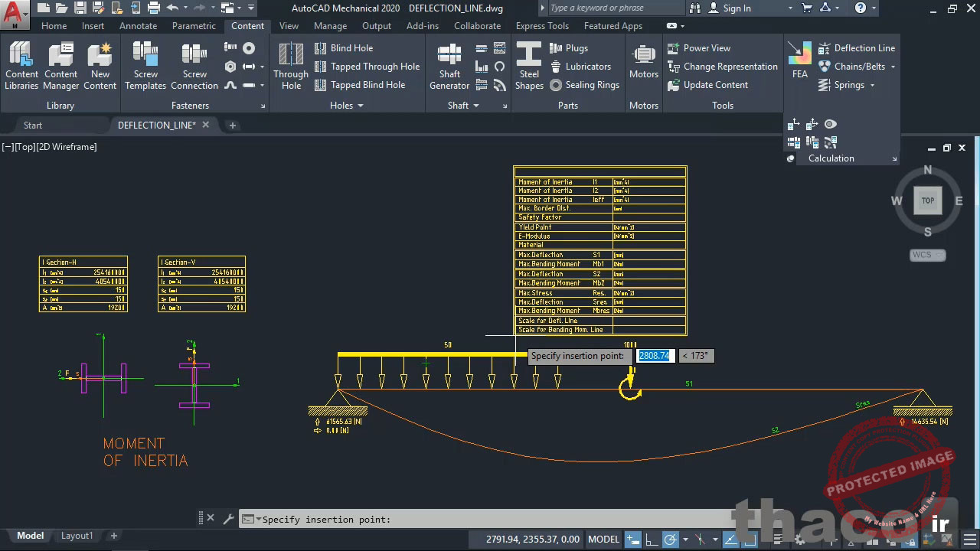
Task: Insert a Tapped Through Hole
Action: pos(367,67)
